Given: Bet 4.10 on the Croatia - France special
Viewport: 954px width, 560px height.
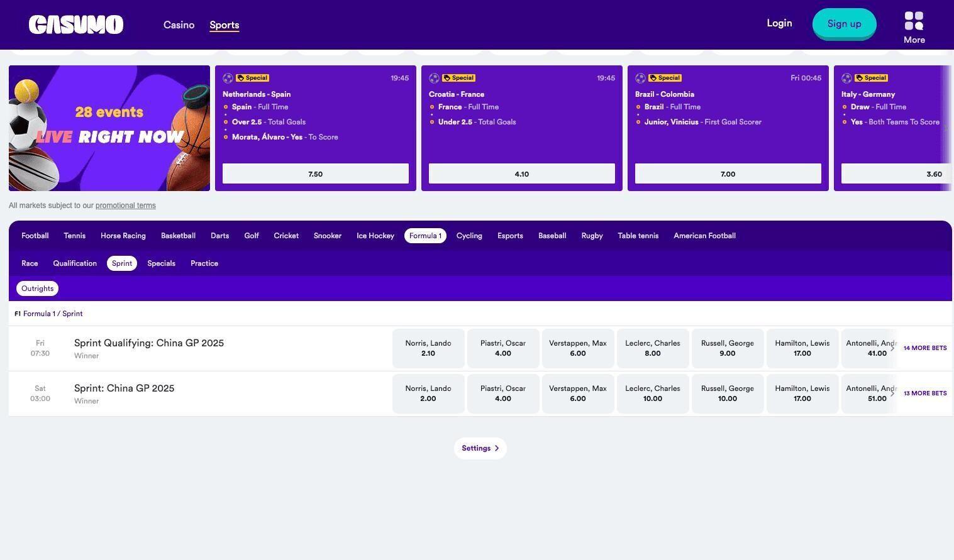Looking at the screenshot, I should (x=522, y=173).
